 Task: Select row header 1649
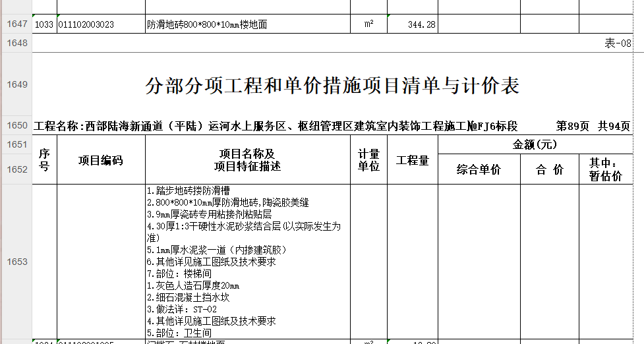click(16, 84)
